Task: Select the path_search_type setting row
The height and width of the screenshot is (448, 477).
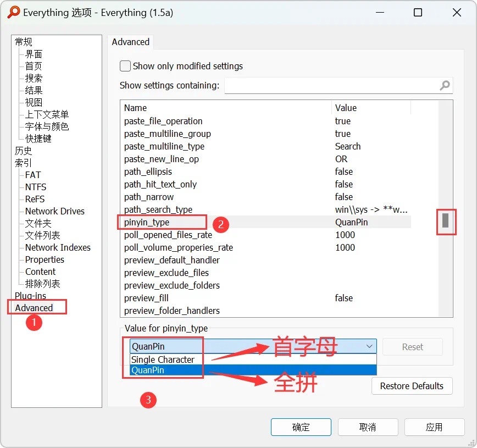Action: 266,209
